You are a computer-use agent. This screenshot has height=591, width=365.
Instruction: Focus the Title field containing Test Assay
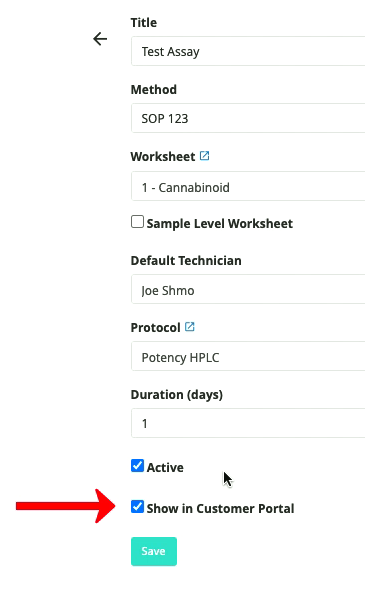pyautogui.click(x=248, y=51)
